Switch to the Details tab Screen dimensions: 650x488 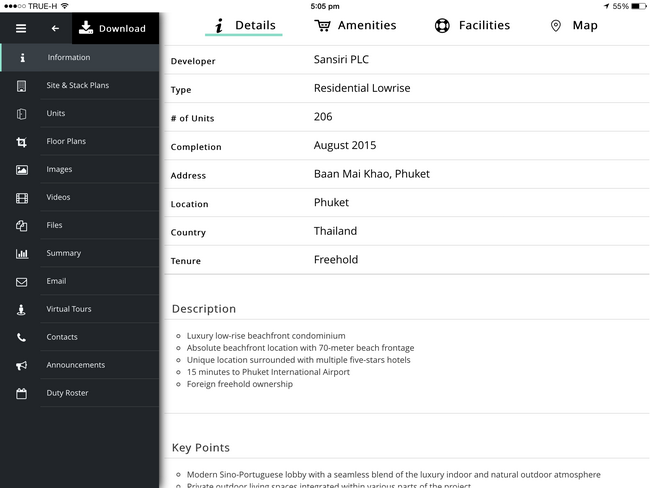(x=244, y=26)
